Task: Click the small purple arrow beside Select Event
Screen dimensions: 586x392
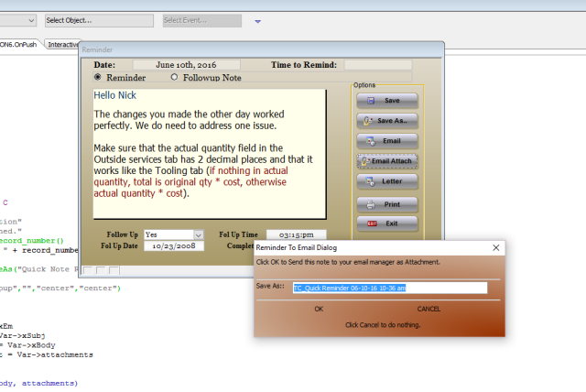Action: [257, 20]
